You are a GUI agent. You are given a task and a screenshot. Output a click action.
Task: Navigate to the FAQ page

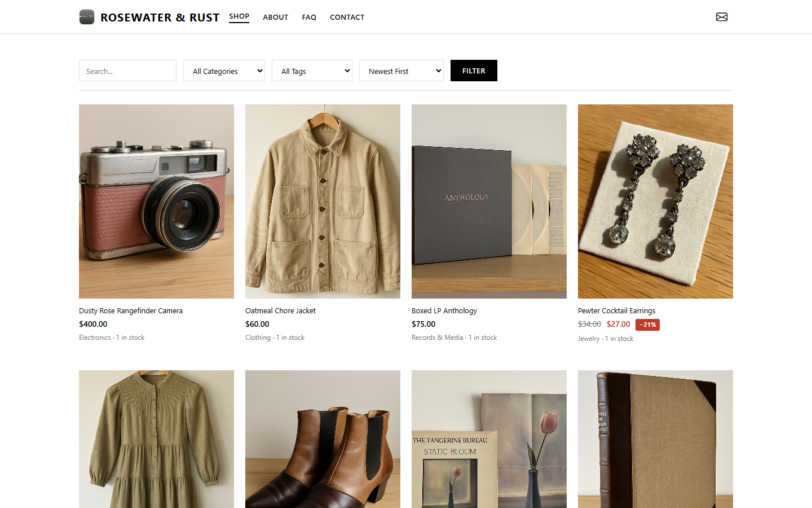(309, 17)
